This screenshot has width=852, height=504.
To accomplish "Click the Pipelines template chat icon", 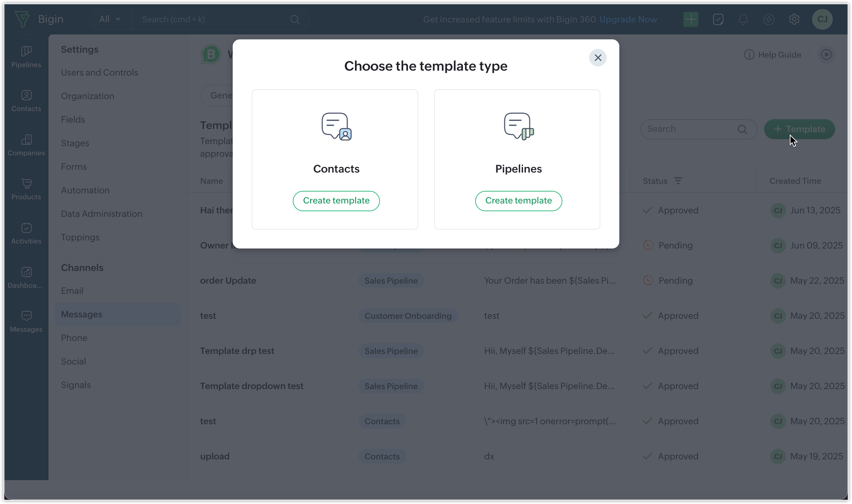I will click(518, 127).
